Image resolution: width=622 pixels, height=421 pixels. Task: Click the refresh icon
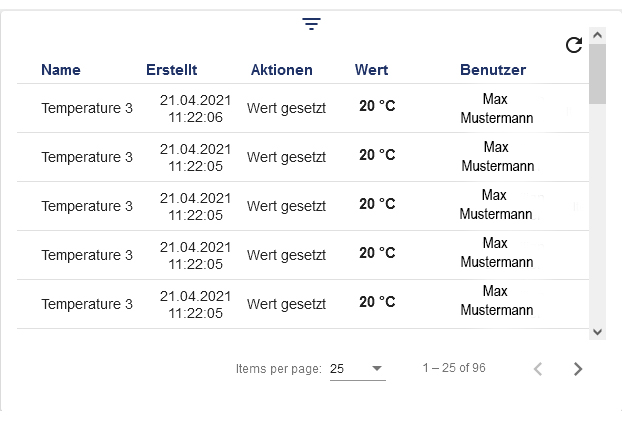coord(573,45)
